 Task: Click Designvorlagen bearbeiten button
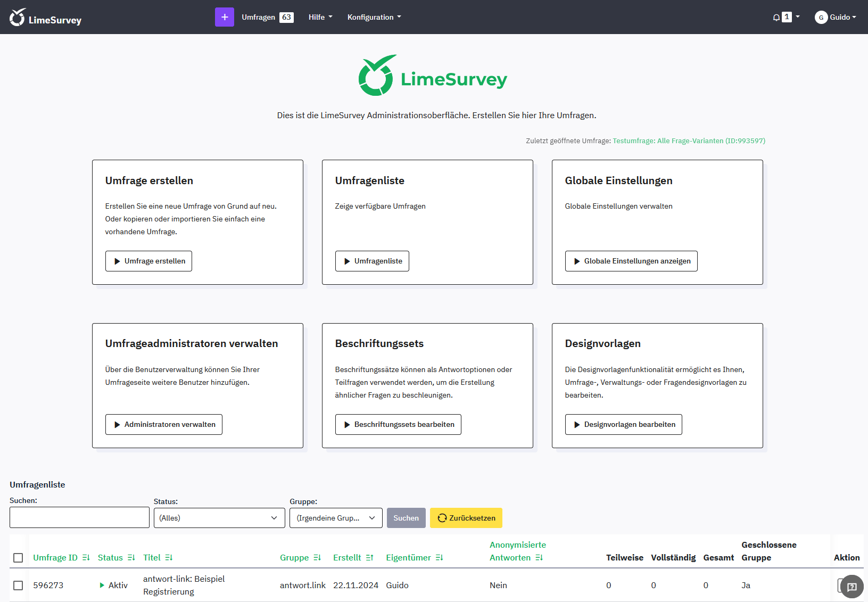623,424
